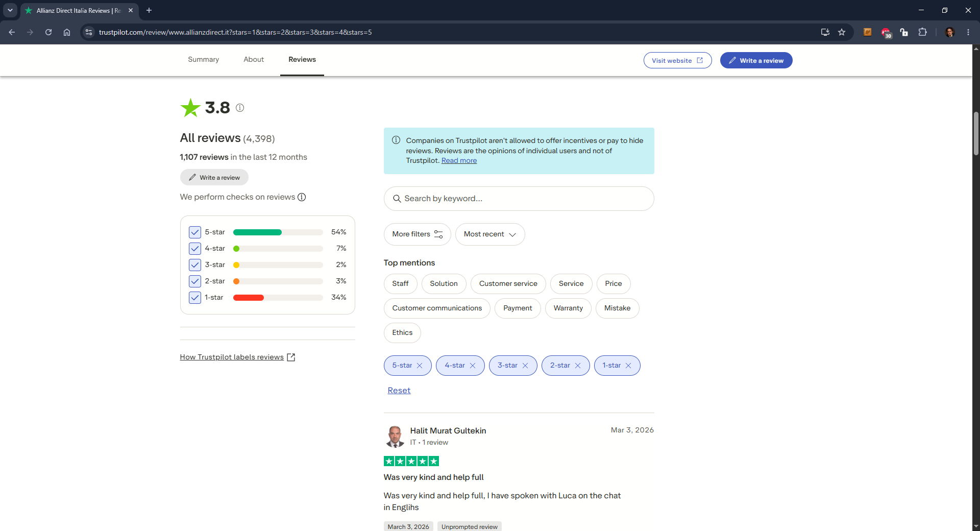Reload the page with the refresh icon
The image size is (980, 531).
(x=48, y=32)
